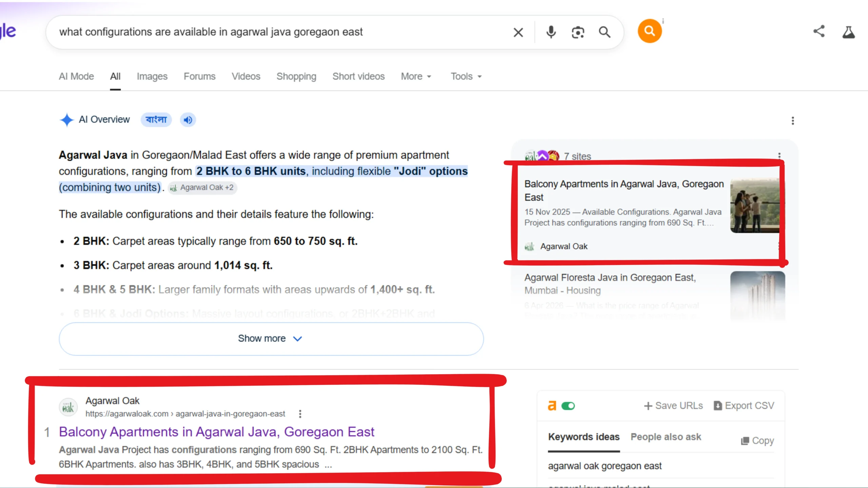
Task: Open the 7 sites panel options menu
Action: (779, 156)
